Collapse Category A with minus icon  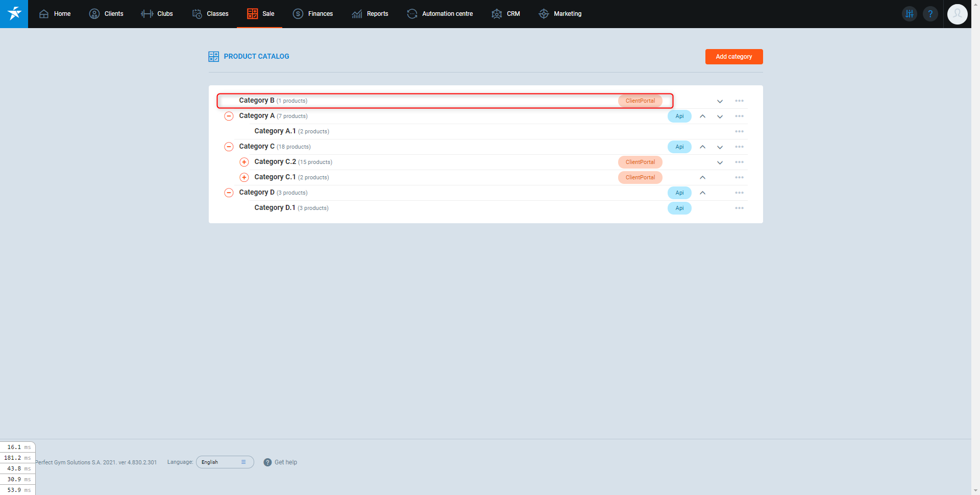[x=229, y=116]
